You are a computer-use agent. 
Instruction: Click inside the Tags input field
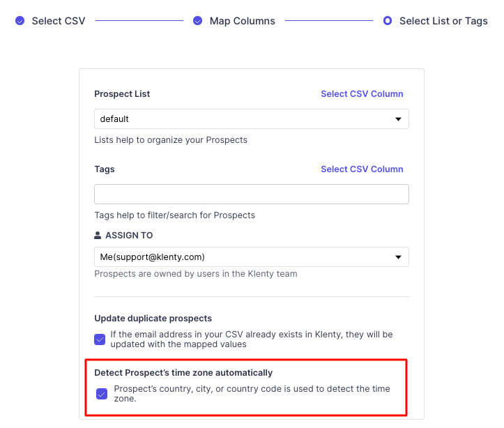click(252, 194)
